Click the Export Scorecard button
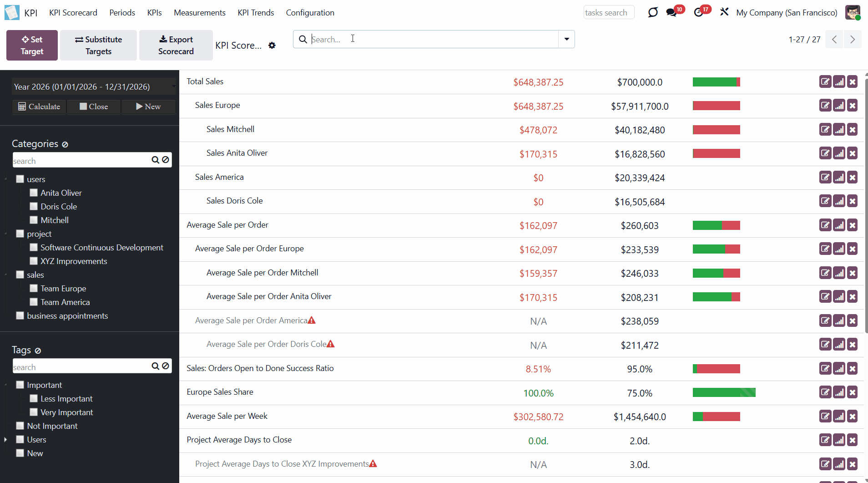 point(176,45)
